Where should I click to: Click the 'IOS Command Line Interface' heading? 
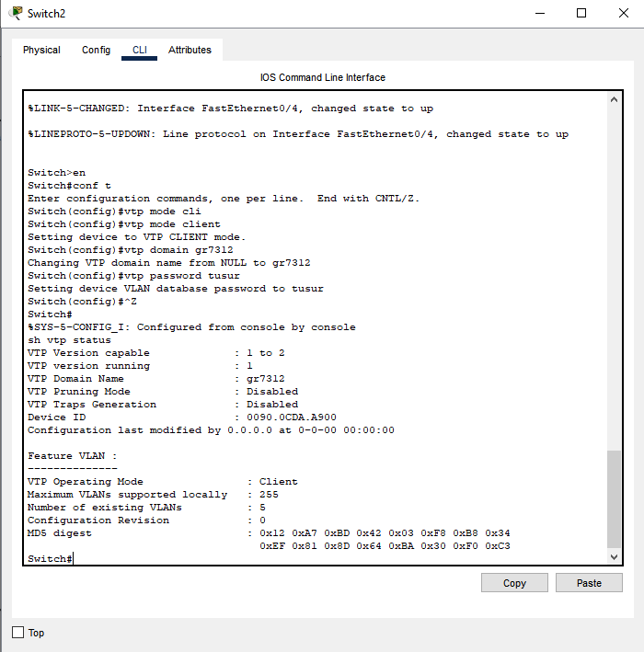(323, 77)
